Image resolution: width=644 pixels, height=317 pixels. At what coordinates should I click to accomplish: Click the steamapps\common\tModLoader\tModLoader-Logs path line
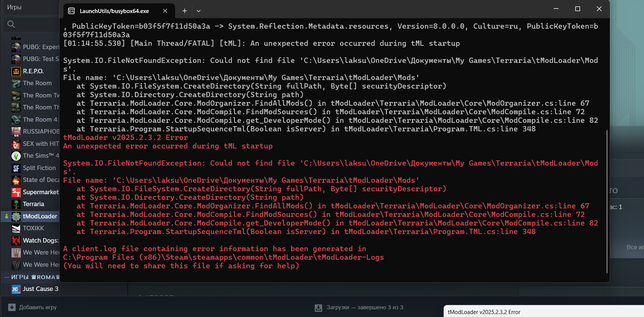pyautogui.click(x=224, y=257)
